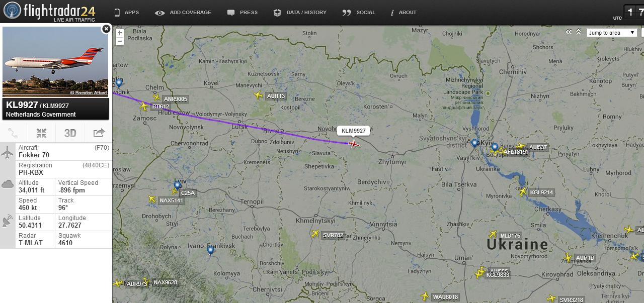Screen dimensions: 644x303
Task: Click the ADD COVERAGE link
Action: 183,13
